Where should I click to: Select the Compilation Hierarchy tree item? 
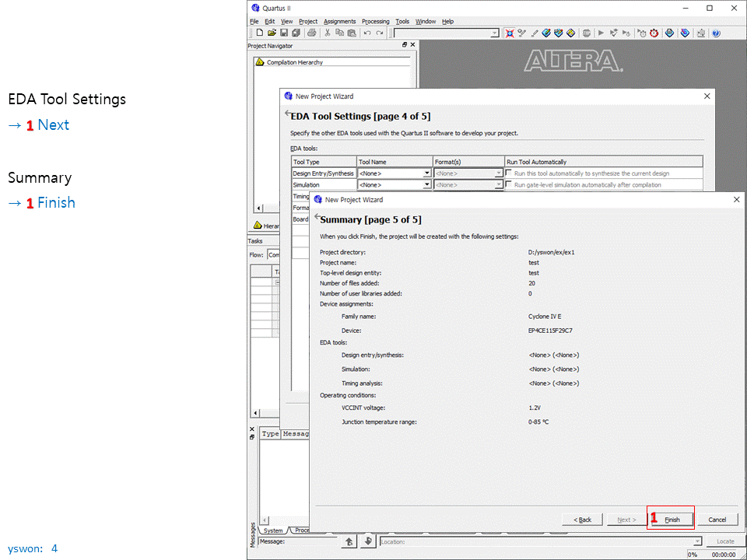[294, 62]
